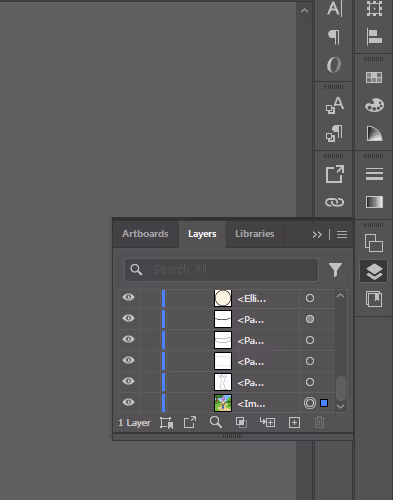
Task: Click Create New Sublayer icon
Action: point(267,422)
